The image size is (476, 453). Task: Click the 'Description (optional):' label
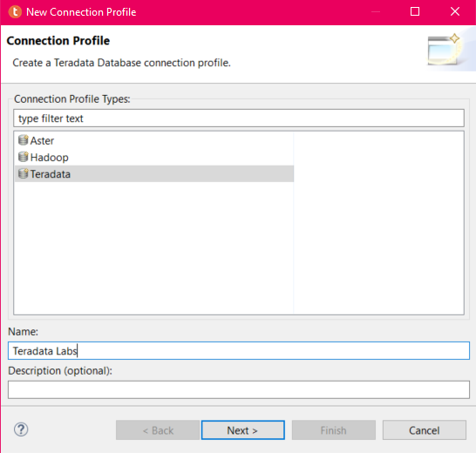pos(60,371)
